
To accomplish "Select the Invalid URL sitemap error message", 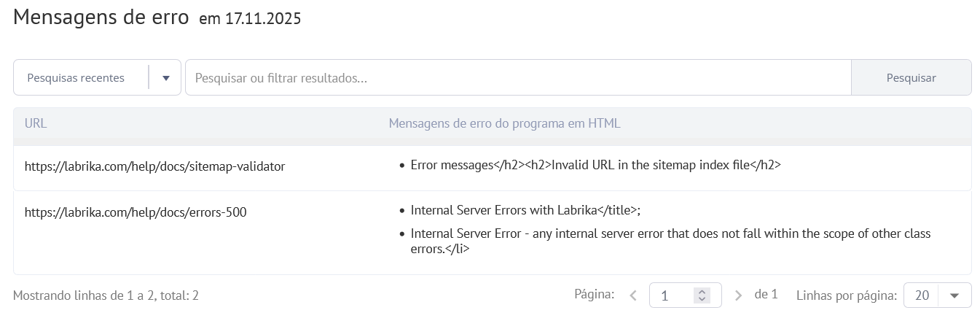I will click(x=595, y=166).
